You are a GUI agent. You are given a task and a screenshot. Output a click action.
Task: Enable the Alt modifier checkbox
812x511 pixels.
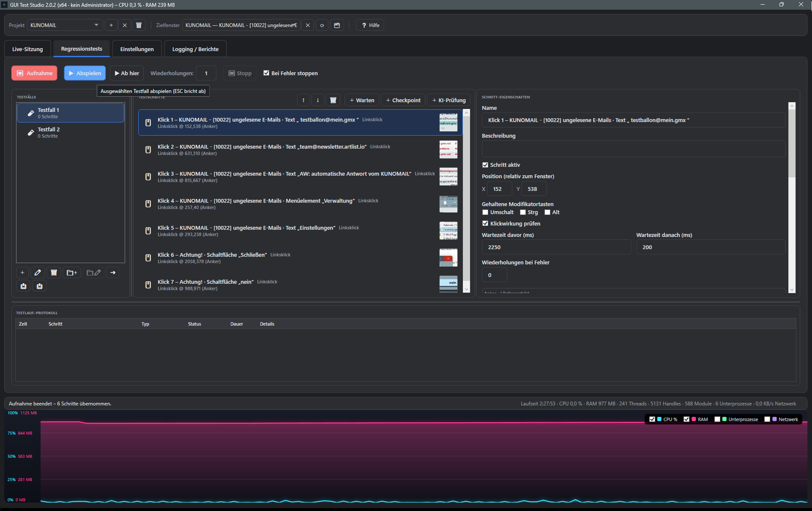[x=547, y=212]
